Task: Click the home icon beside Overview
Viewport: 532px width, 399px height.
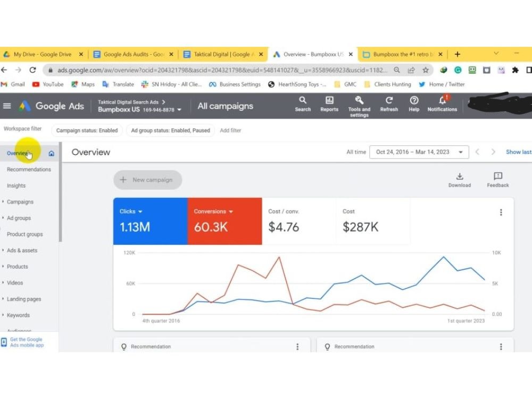Action: (51, 153)
